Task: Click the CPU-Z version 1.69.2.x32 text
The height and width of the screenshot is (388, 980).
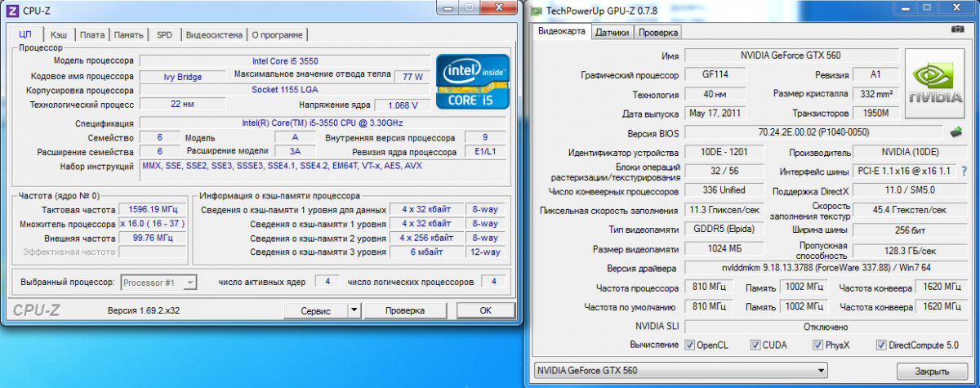Action: [144, 311]
